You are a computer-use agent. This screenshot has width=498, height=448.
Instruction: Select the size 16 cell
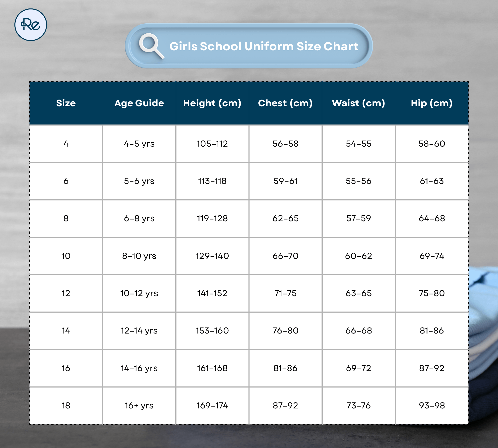point(66,368)
